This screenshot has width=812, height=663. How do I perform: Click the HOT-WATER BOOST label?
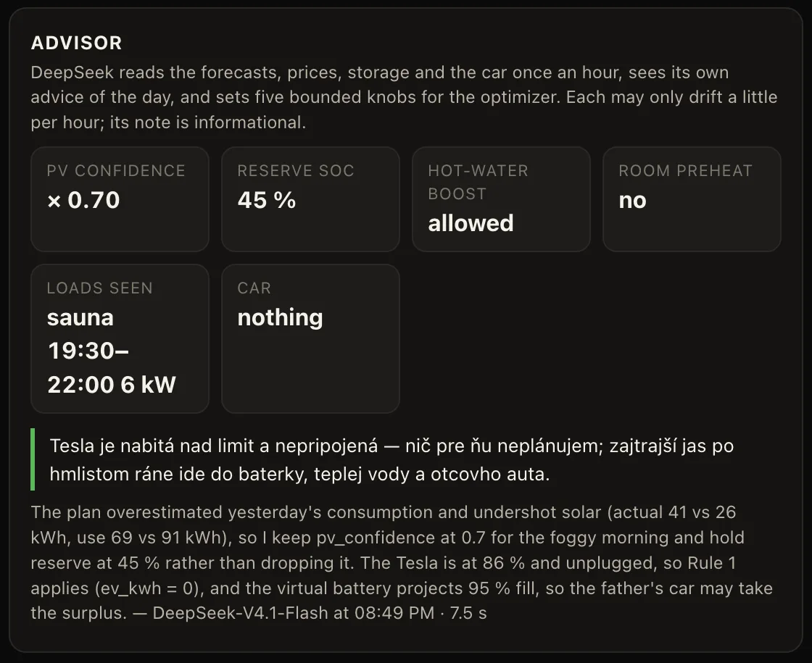(x=478, y=182)
